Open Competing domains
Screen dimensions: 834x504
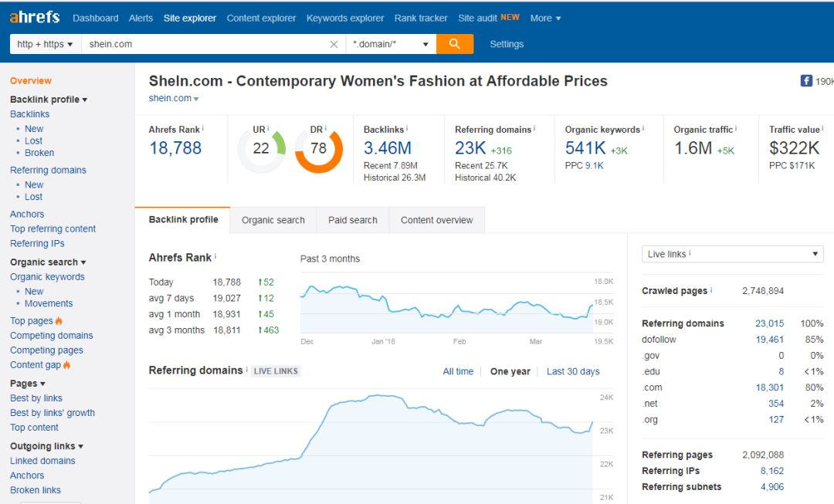click(51, 336)
